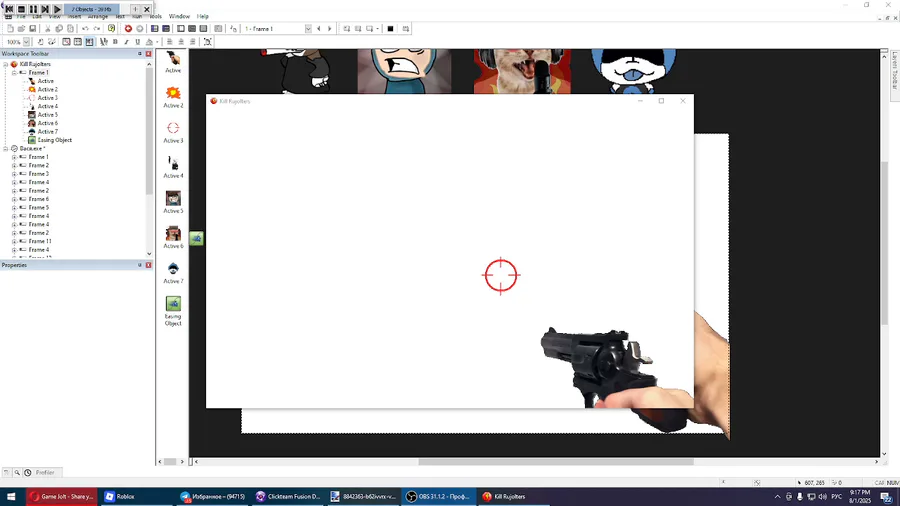Screen dimensions: 900x506
Task: Click the revolver in the game window
Action: click(x=600, y=364)
